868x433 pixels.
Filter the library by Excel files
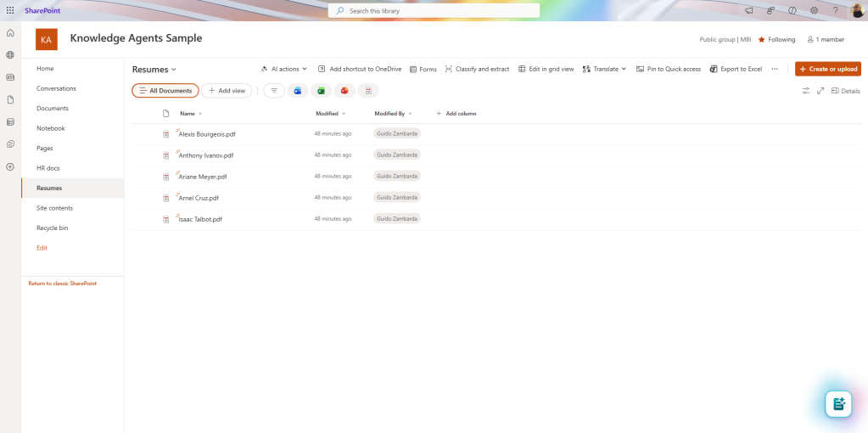pyautogui.click(x=321, y=91)
